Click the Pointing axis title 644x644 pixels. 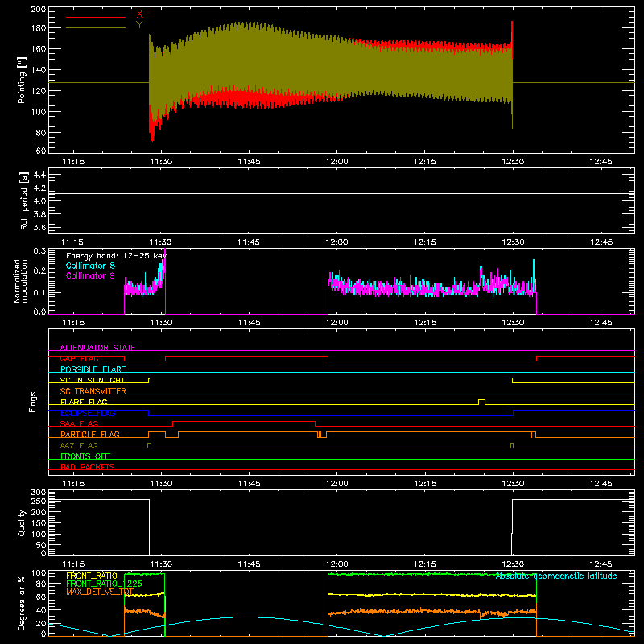coord(22,80)
